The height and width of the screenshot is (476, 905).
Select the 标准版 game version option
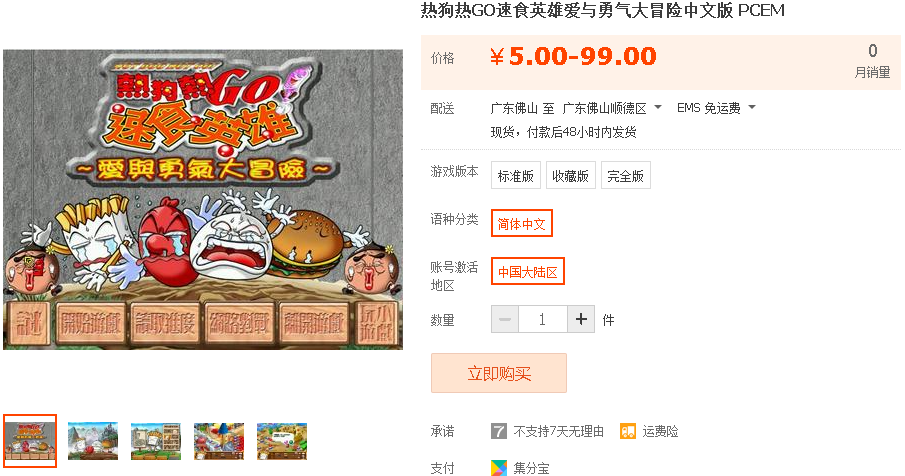coord(516,175)
